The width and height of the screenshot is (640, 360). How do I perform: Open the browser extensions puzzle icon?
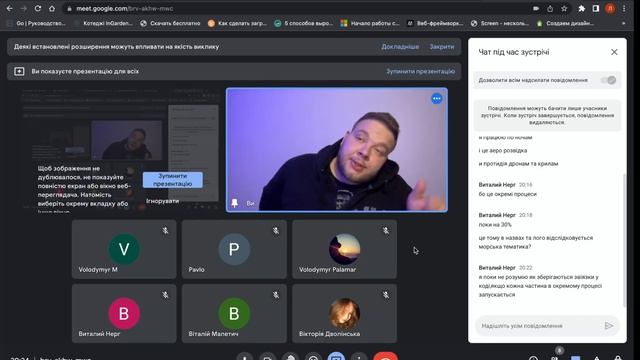point(582,8)
